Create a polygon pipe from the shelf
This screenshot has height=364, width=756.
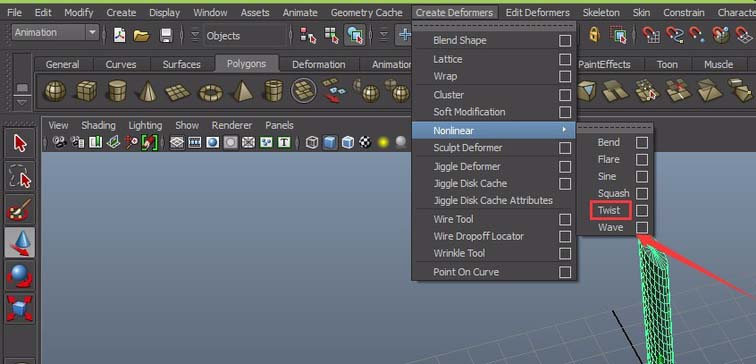(x=273, y=91)
